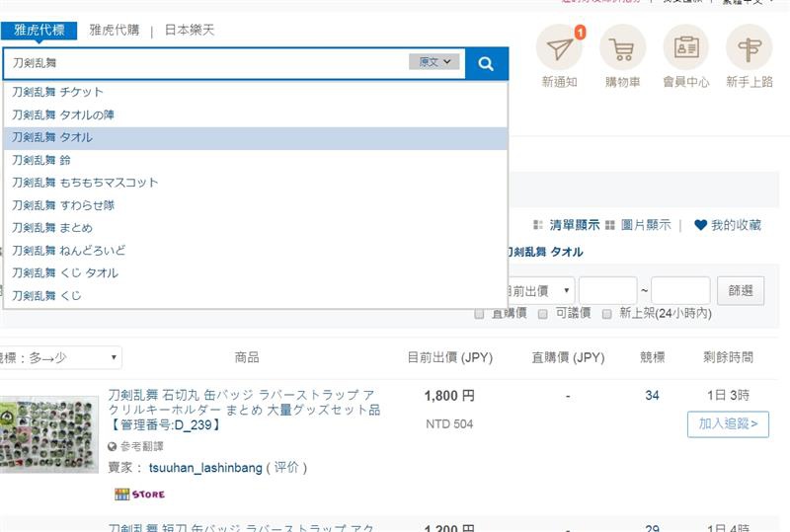Screen dimensions: 790x532
Task: Open the 競標：多→少 sort dropdown
Action: pyautogui.click(x=60, y=357)
